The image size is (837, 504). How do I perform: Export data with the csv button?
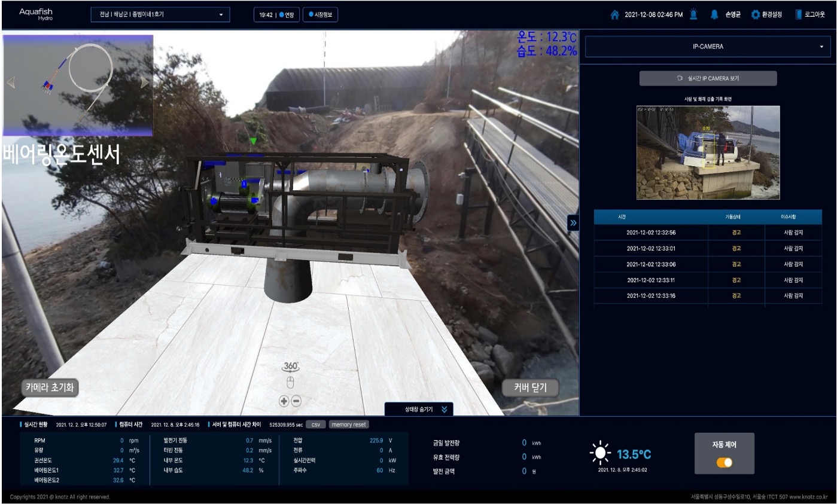315,424
